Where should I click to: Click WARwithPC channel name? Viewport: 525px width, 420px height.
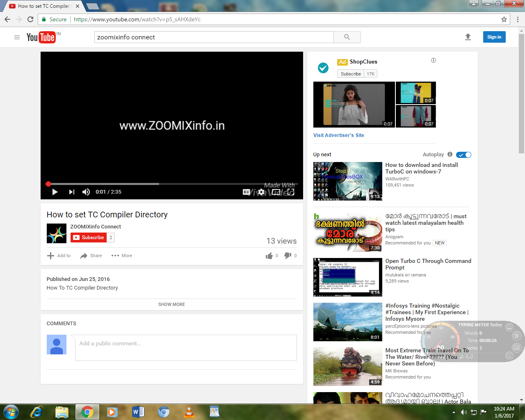pos(397,179)
